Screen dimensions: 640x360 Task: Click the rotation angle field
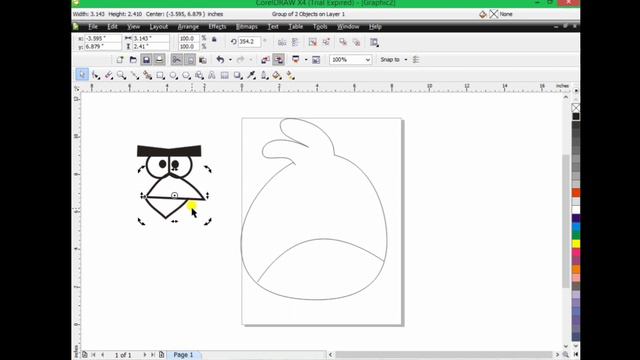[x=249, y=42]
